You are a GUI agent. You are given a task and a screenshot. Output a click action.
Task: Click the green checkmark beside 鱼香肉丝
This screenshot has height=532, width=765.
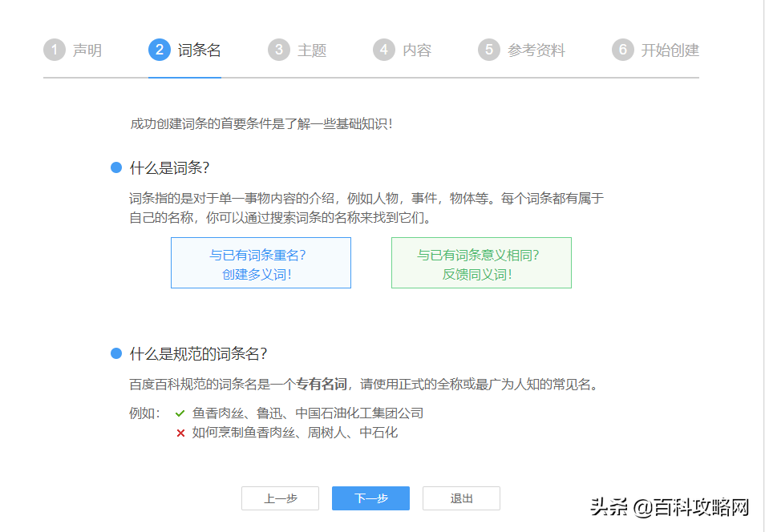click(180, 414)
